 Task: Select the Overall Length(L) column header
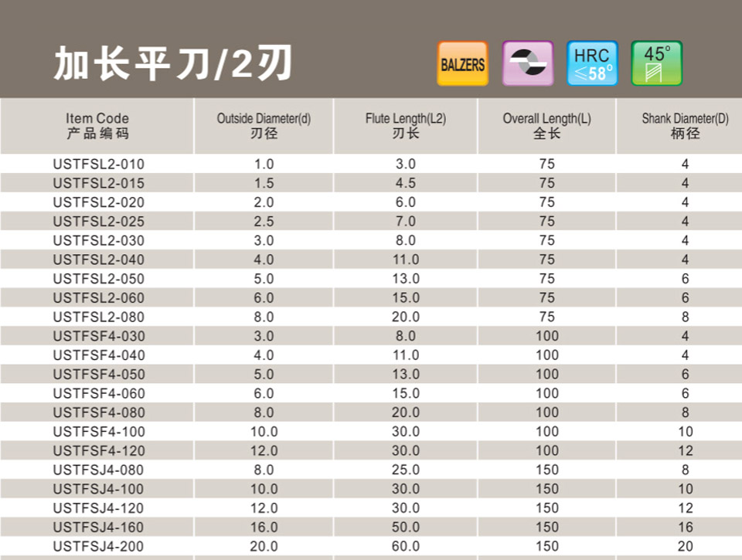coord(546,125)
